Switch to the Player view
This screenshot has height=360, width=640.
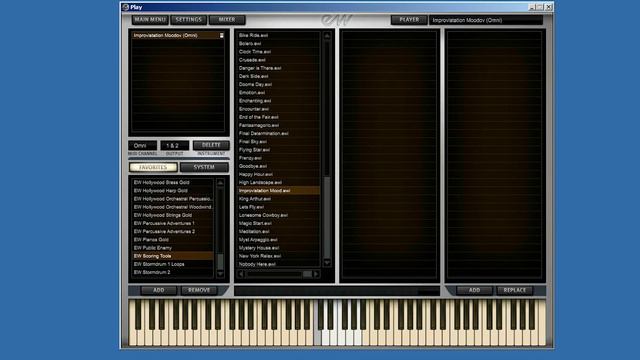coord(409,20)
